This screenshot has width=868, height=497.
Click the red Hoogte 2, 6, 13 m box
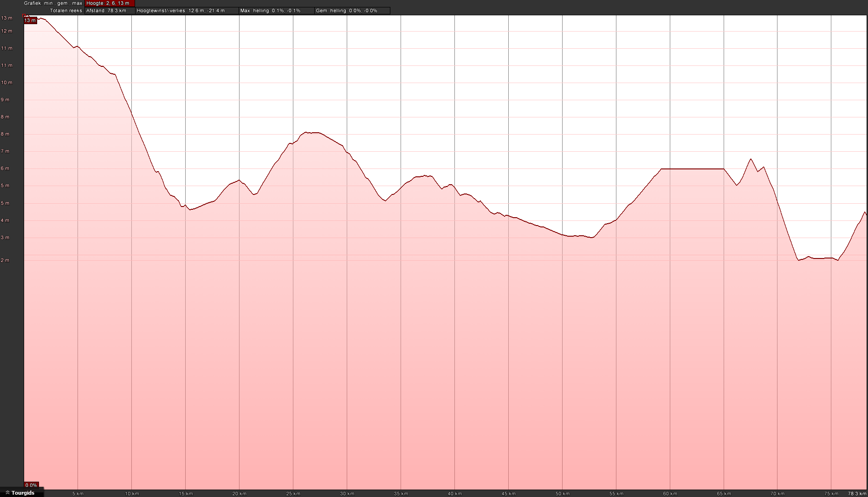110,3
